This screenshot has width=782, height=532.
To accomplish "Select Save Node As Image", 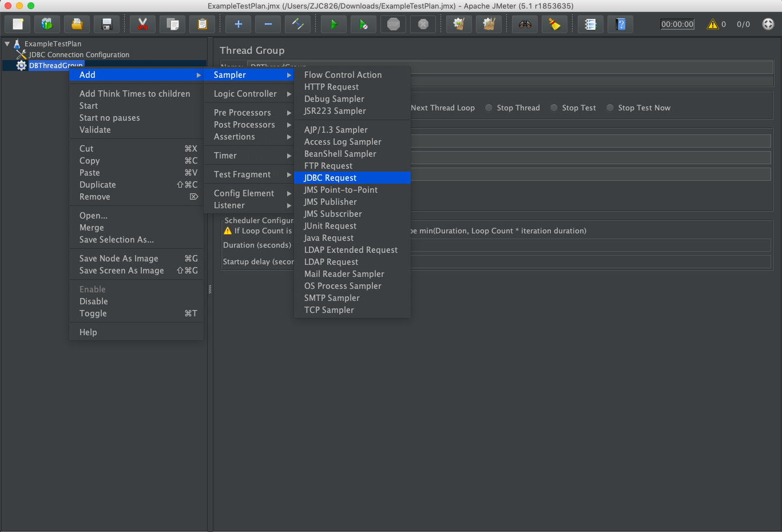I will (x=136, y=259).
